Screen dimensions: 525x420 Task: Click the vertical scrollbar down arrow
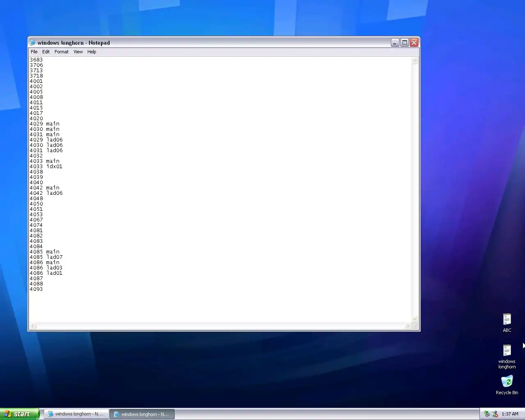click(x=415, y=319)
